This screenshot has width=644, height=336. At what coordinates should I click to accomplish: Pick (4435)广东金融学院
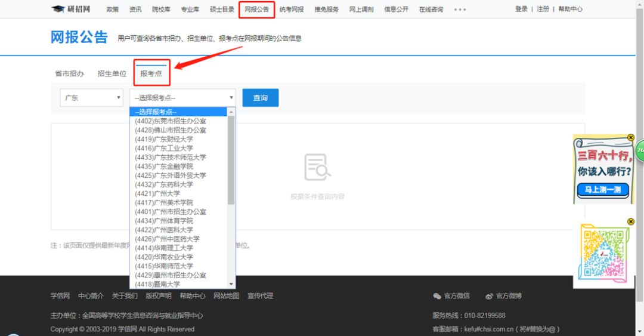coord(179,166)
